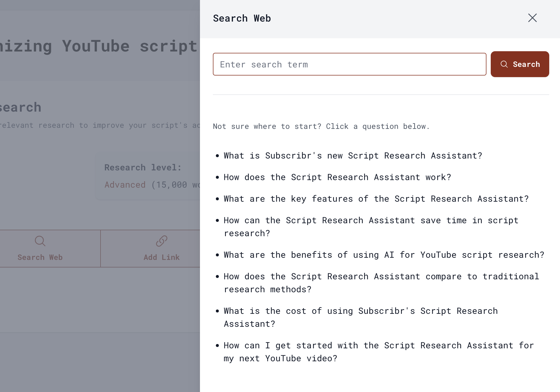Select benefits of using AI question
Image resolution: width=560 pixels, height=392 pixels.
(384, 255)
